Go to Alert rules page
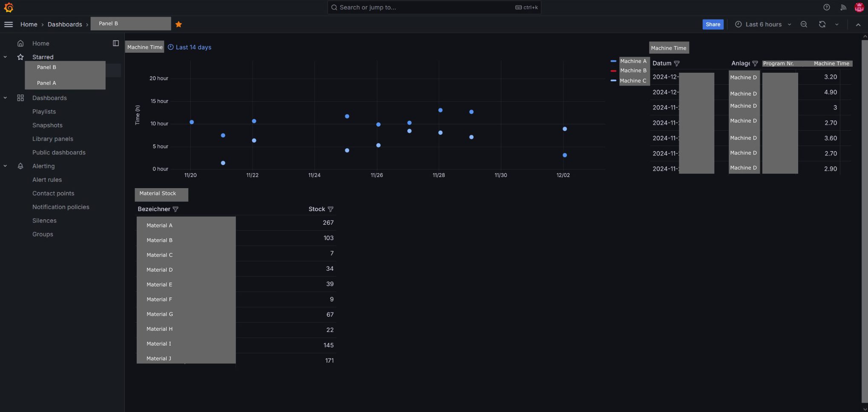 pos(47,180)
